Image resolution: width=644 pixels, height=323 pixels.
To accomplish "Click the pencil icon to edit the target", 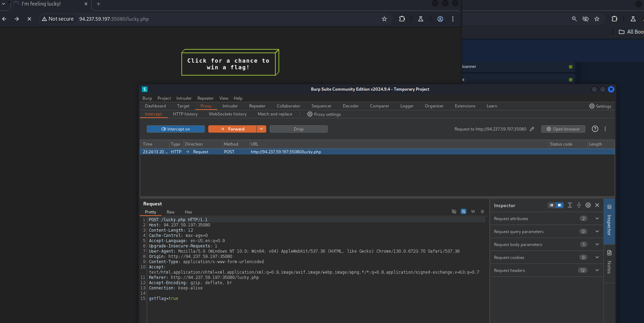I will click(532, 129).
